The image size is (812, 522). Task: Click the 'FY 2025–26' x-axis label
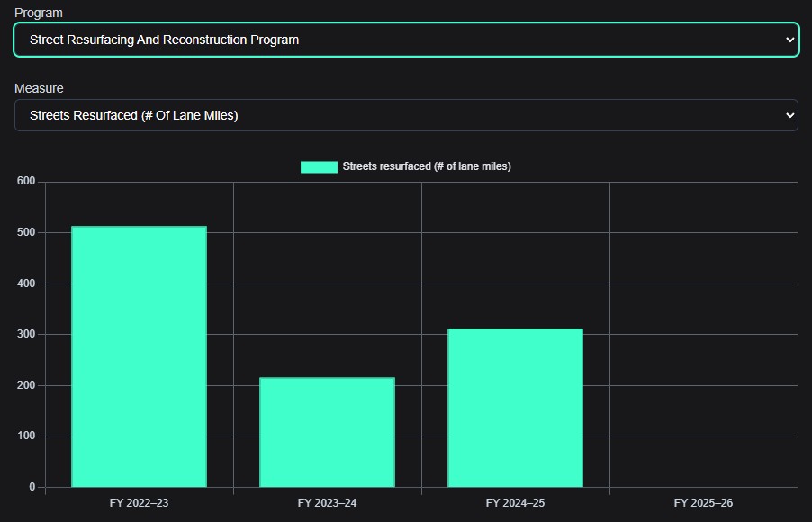coord(703,502)
